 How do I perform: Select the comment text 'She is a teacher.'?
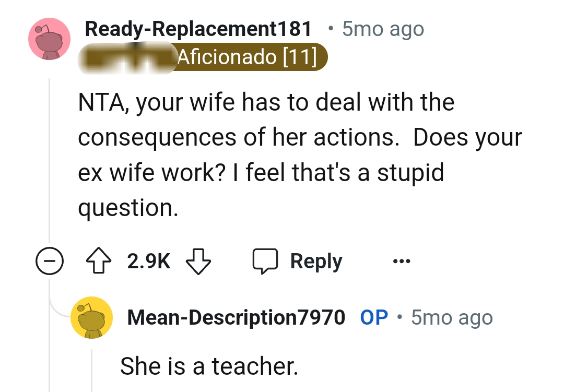pyautogui.click(x=209, y=366)
